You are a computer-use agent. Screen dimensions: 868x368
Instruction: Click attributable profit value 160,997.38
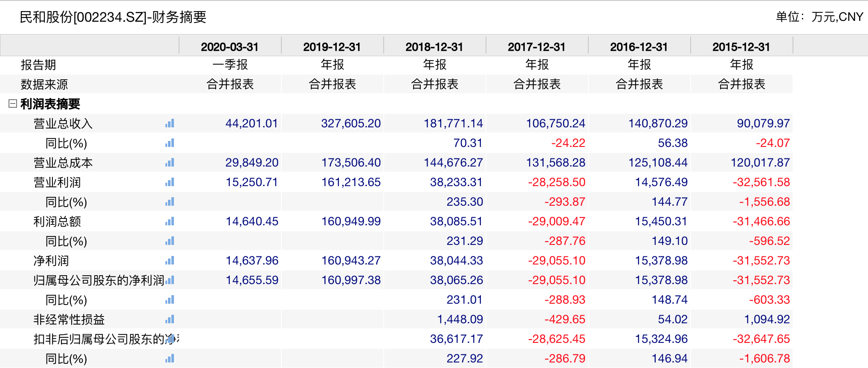pyautogui.click(x=351, y=280)
